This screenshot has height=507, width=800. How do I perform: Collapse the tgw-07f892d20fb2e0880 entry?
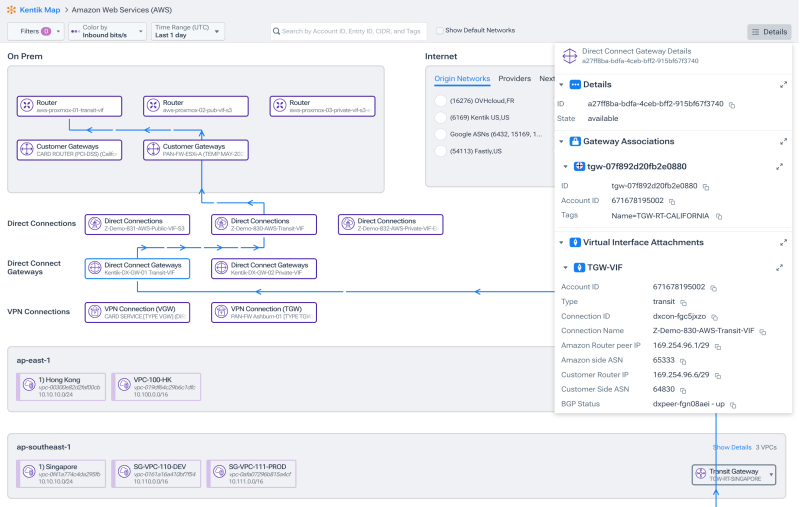(x=565, y=166)
